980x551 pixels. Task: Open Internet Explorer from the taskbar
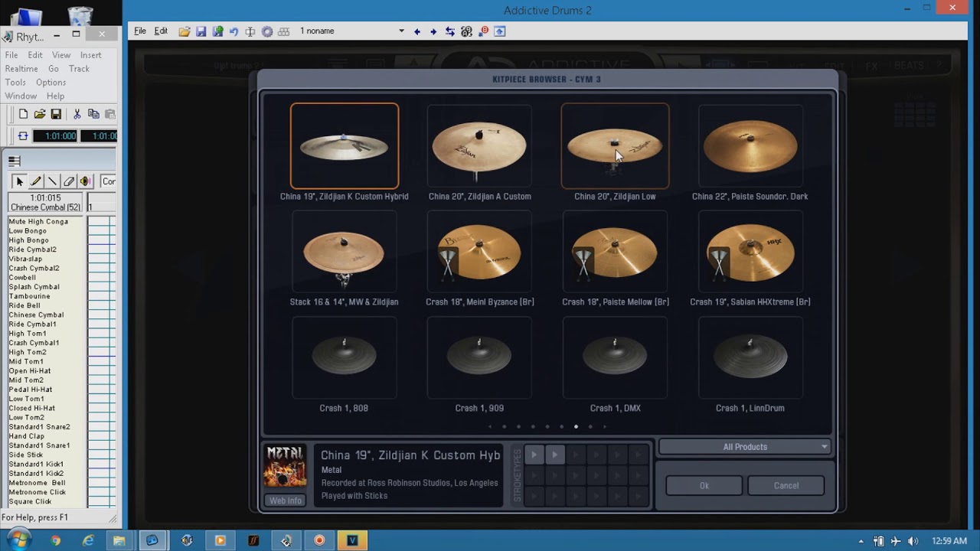tap(88, 540)
